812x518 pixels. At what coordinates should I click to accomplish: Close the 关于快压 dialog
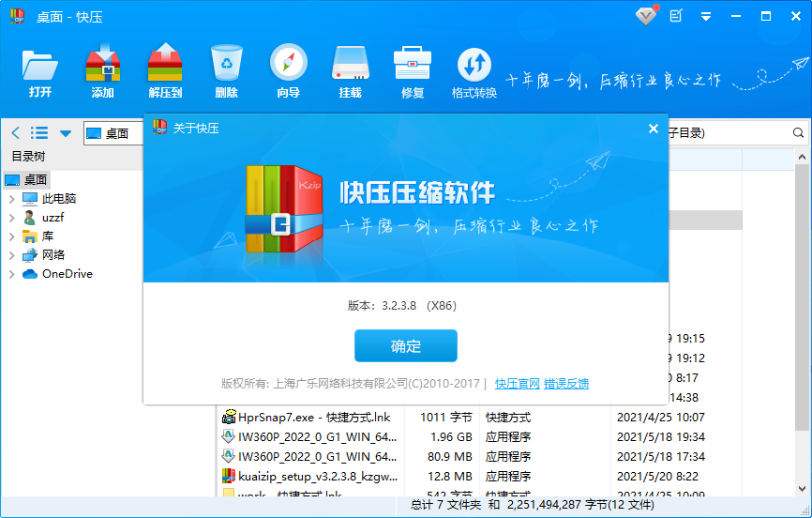coord(654,129)
